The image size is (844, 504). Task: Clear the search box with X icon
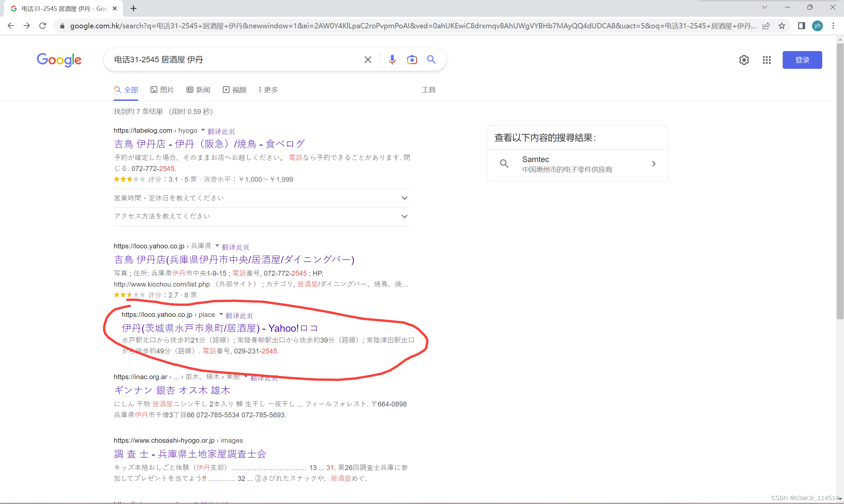tap(368, 60)
